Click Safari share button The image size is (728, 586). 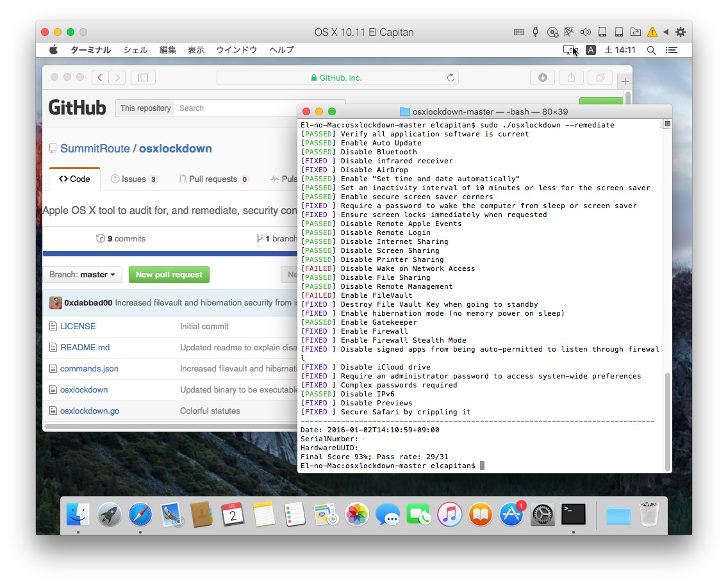tap(571, 77)
